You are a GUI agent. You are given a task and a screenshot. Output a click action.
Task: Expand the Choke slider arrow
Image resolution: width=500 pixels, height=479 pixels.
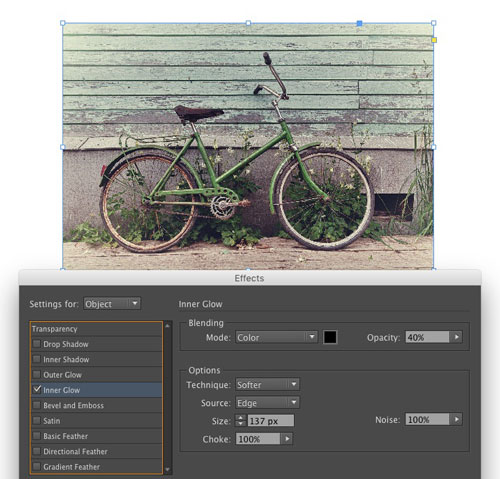pyautogui.click(x=287, y=439)
